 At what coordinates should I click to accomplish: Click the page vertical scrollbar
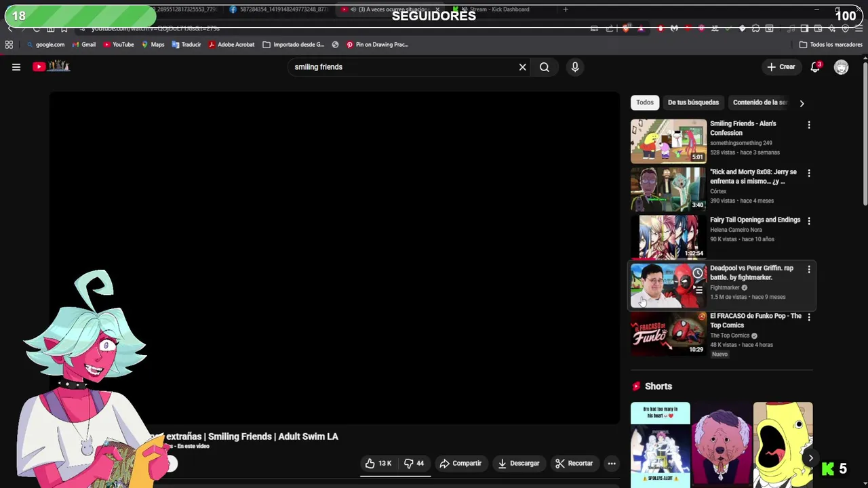(x=865, y=136)
